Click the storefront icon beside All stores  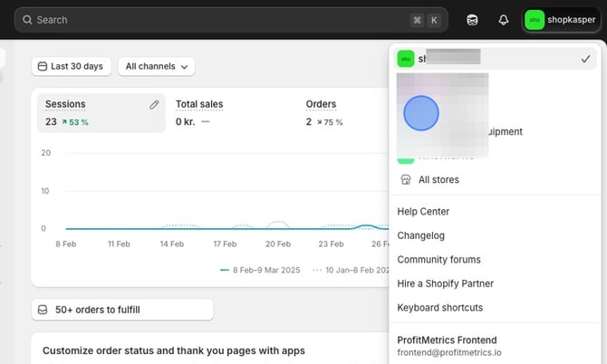pos(406,179)
